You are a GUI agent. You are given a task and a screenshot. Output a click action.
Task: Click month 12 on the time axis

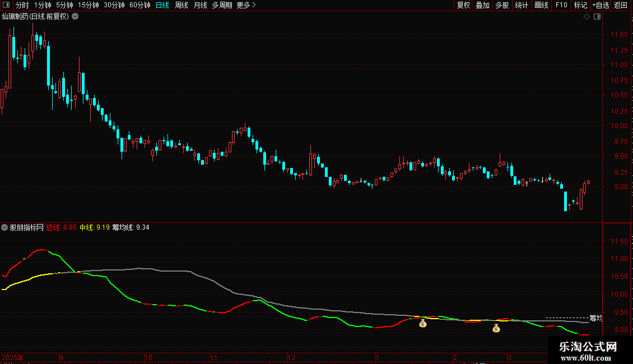click(x=291, y=357)
